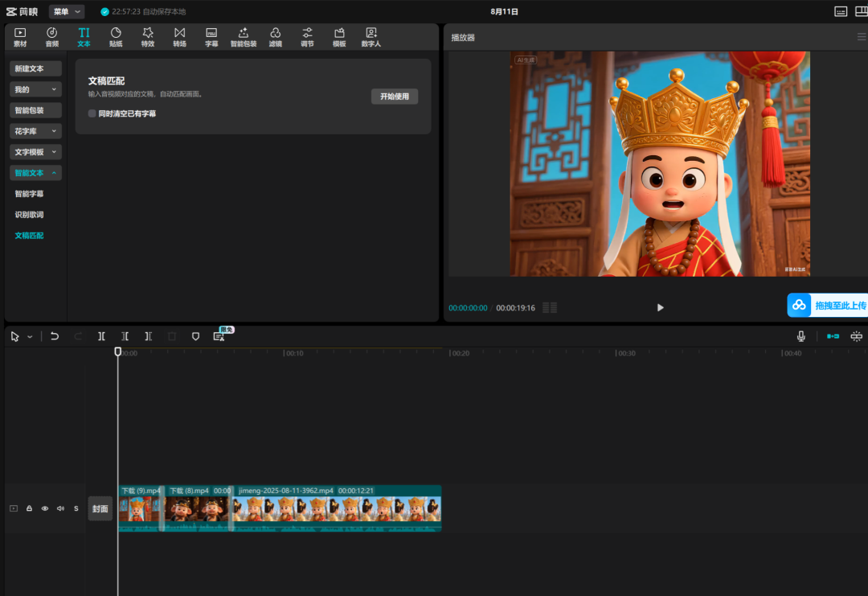Open the 模板 templates tab
The image size is (868, 596).
(339, 37)
